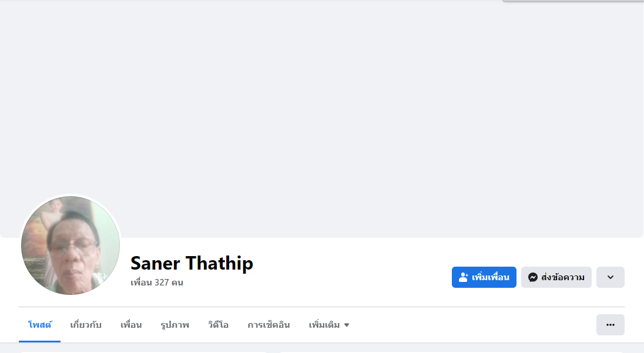Viewport: 644px width, 353px height.
Task: Click the blue underline below โพสต์
Action: click(40, 341)
